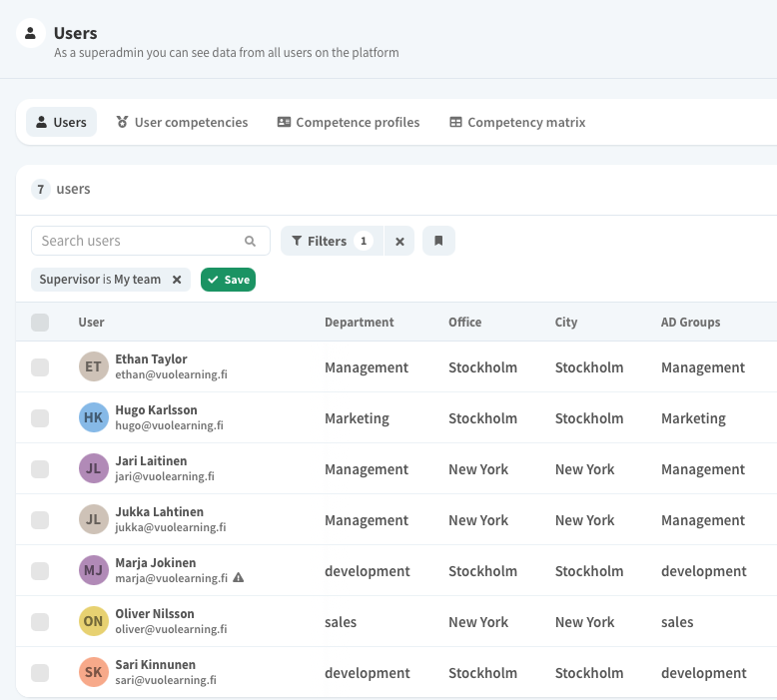This screenshot has height=700, width=777.
Task: Sort by the User column header
Action: click(91, 323)
